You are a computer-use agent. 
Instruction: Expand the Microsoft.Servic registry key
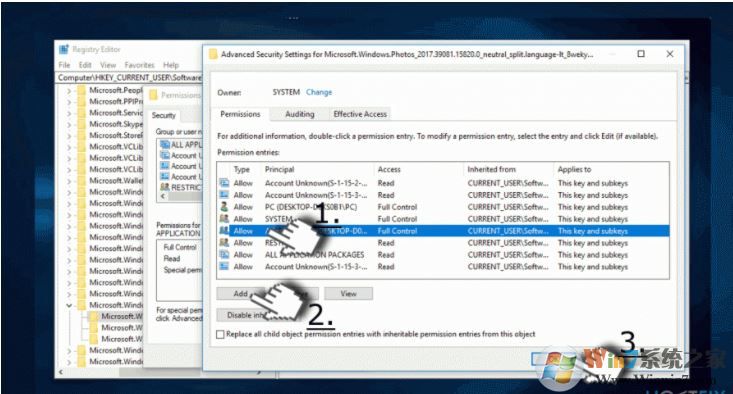pos(69,113)
